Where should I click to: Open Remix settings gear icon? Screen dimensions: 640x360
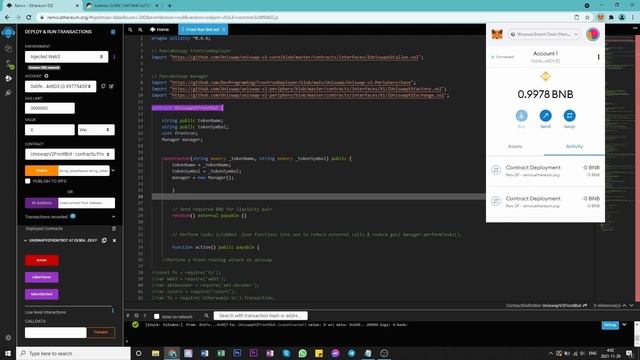click(x=8, y=338)
